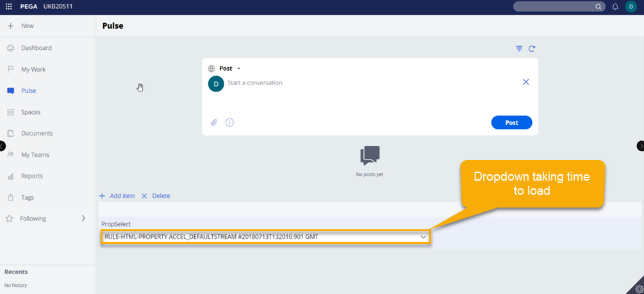The width and height of the screenshot is (644, 294).
Task: Click the attachment paperclip icon
Action: [x=214, y=122]
